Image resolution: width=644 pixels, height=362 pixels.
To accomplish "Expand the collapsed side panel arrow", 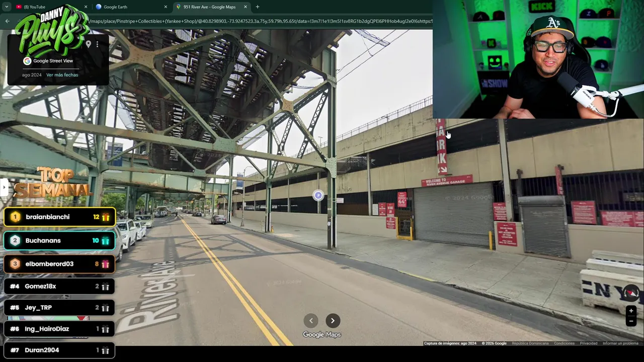I will (x=4, y=187).
